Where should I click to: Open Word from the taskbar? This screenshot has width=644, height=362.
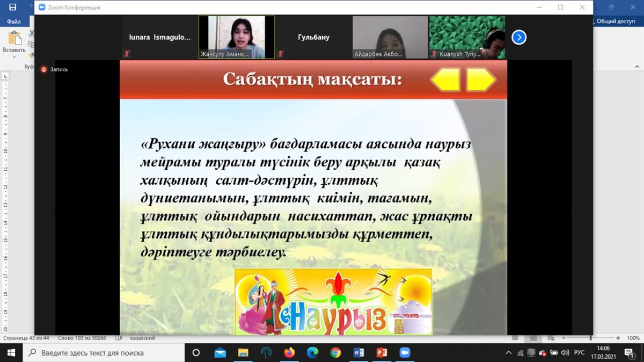pyautogui.click(x=358, y=353)
